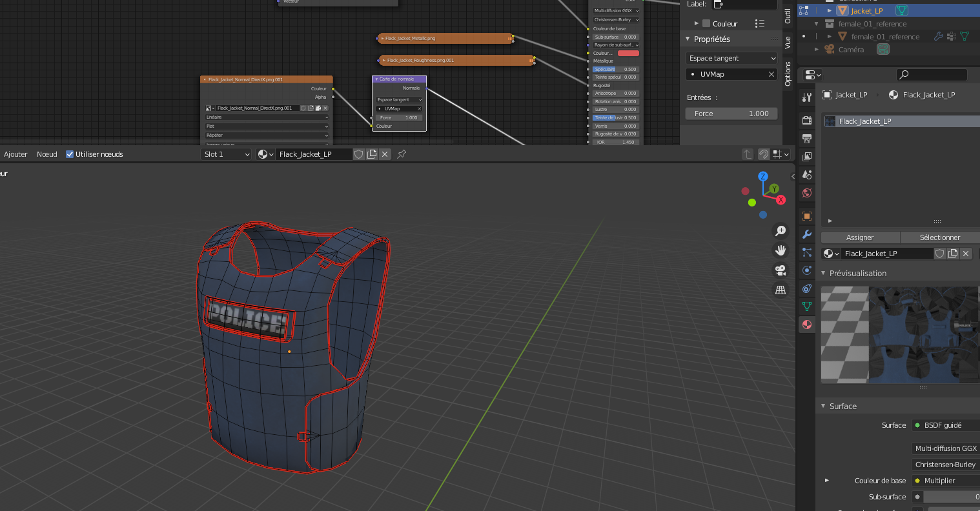
Task: Click the Sélectionner button
Action: [x=940, y=237]
